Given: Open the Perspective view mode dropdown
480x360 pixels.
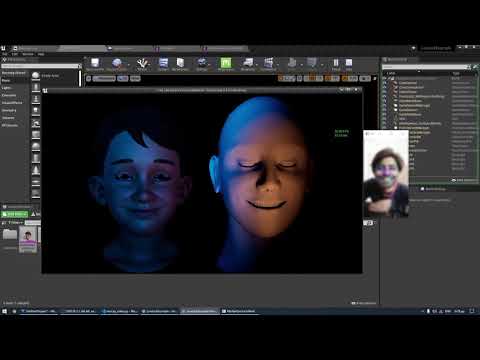Looking at the screenshot, I should pyautogui.click(x=104, y=79).
